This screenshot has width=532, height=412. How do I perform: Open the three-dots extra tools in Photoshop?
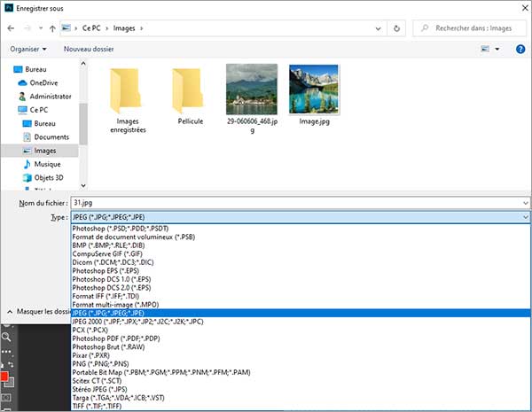pos(6,352)
